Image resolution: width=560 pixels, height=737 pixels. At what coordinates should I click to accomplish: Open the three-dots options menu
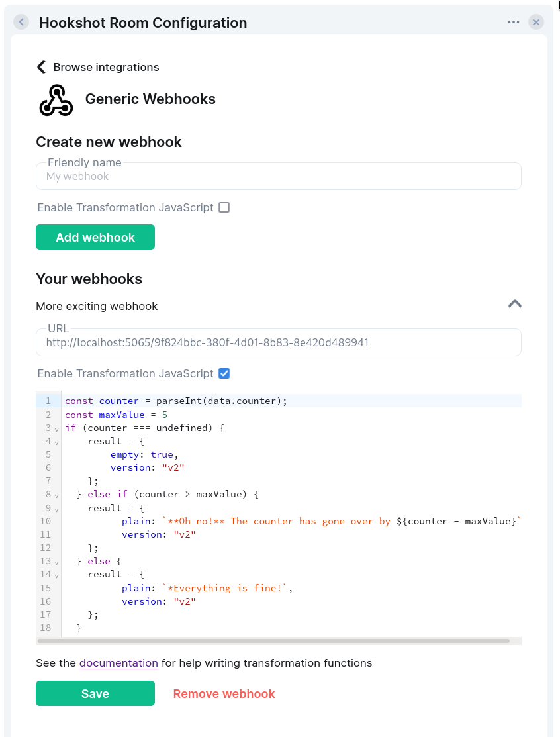coord(514,23)
